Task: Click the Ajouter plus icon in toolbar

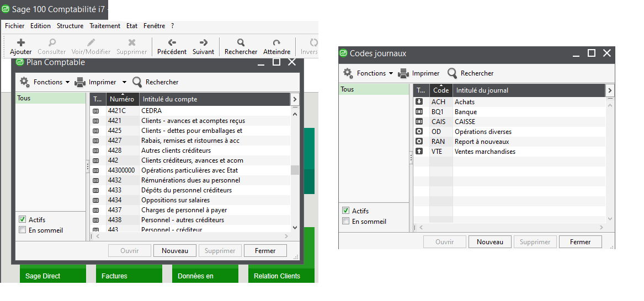Action: 21,42
